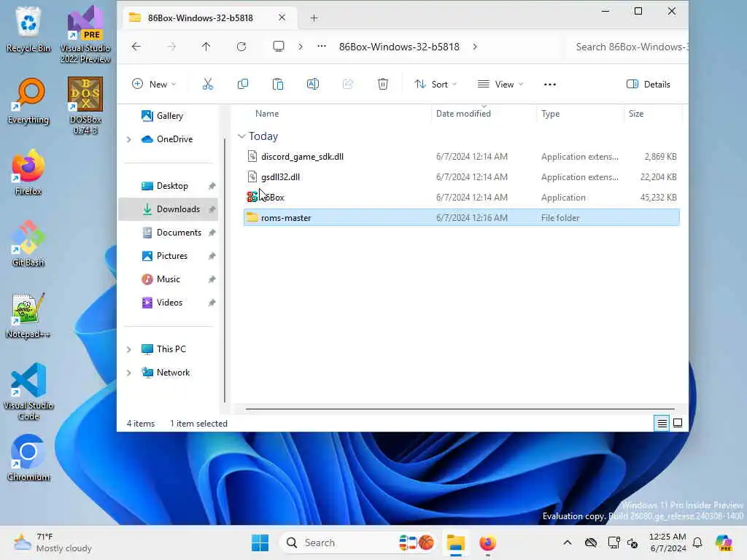Open Visual Studio 2022 Preview desktop icon
The width and height of the screenshot is (747, 560).
(85, 34)
